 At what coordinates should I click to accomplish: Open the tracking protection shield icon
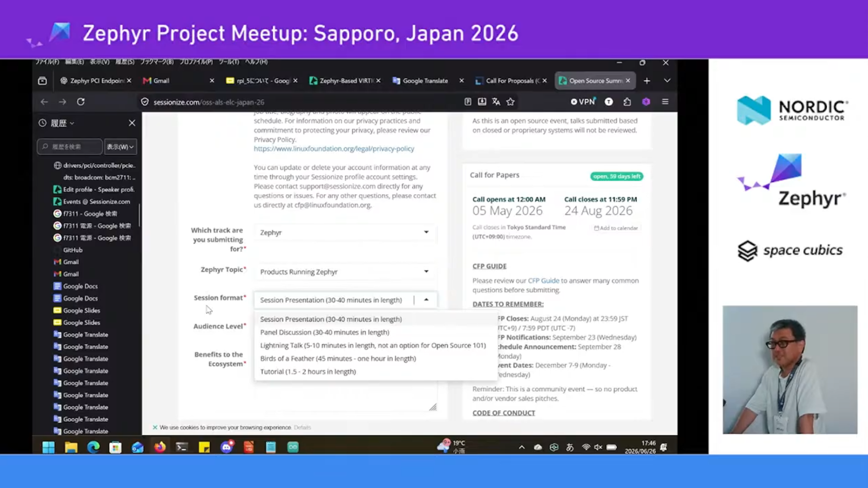point(145,102)
